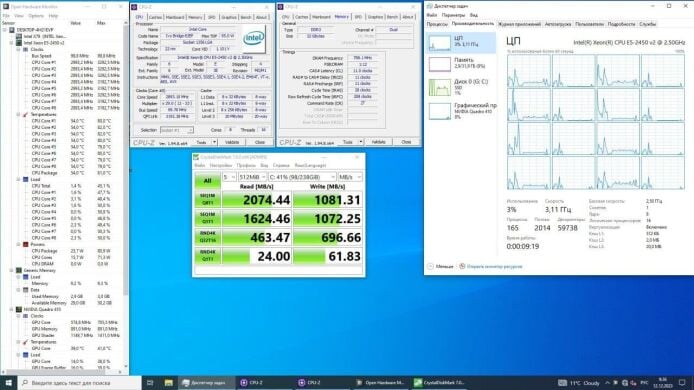This screenshot has height=390, width=694.
Task: Collapse the CPU Temperatures group
Action: [19, 114]
